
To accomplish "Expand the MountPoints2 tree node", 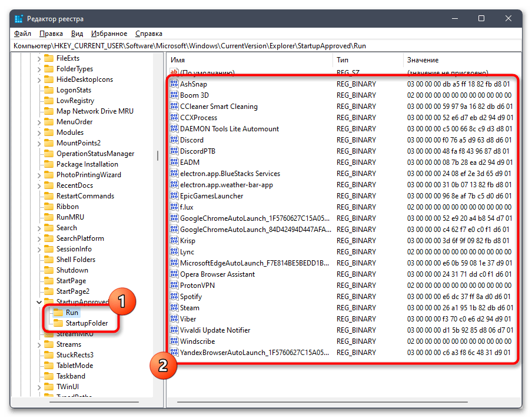I will 39,144.
